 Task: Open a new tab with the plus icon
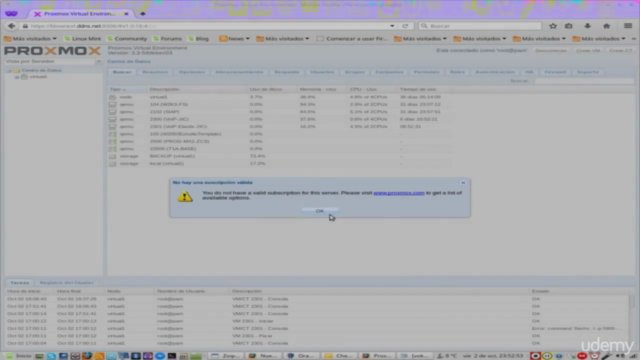click(x=142, y=14)
